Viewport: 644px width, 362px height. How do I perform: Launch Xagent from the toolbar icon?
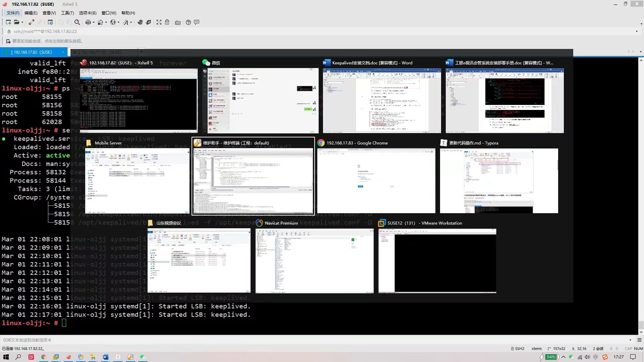[x=148, y=22]
